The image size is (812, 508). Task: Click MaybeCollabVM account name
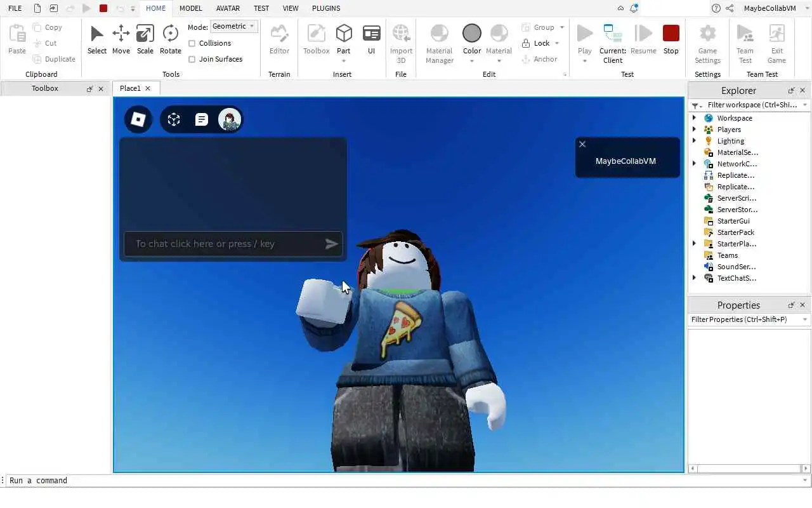tap(769, 8)
